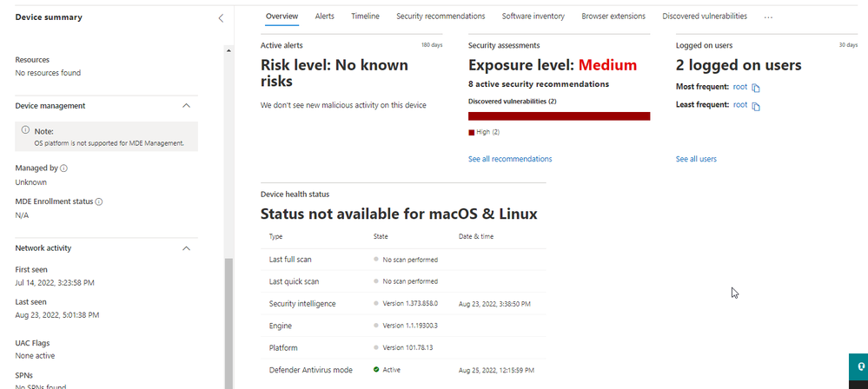
Task: Open Discovered vulnerabilities tab
Action: coord(705,16)
